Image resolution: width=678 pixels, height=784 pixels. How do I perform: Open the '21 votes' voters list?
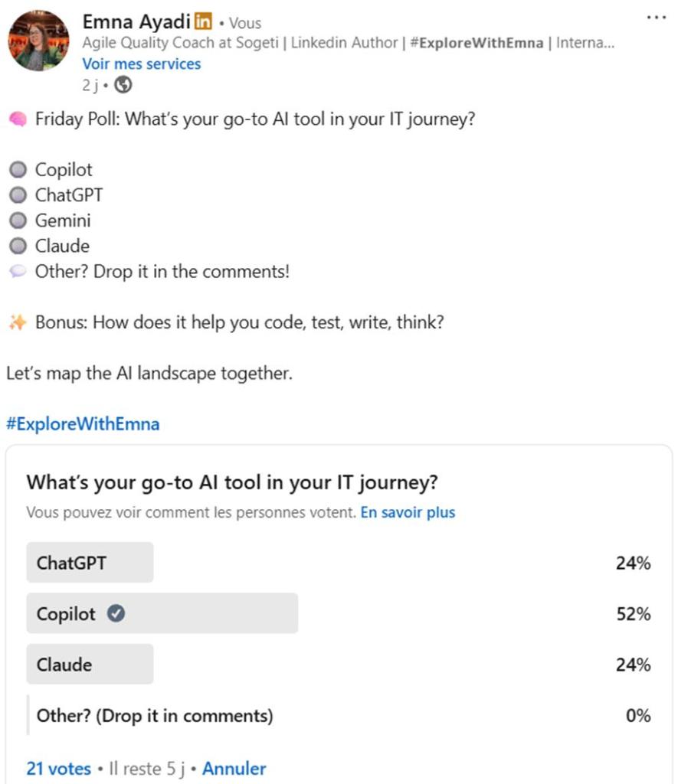58,768
